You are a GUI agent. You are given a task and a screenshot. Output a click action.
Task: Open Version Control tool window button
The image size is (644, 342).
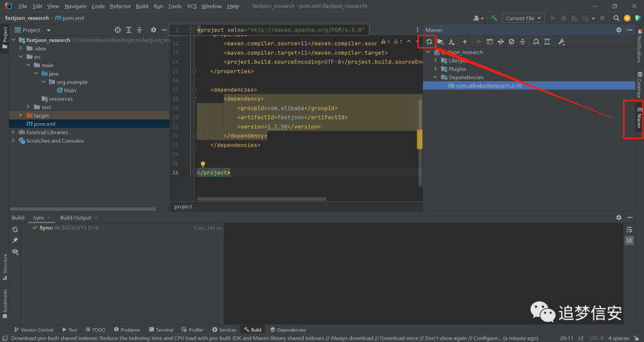[33, 329]
